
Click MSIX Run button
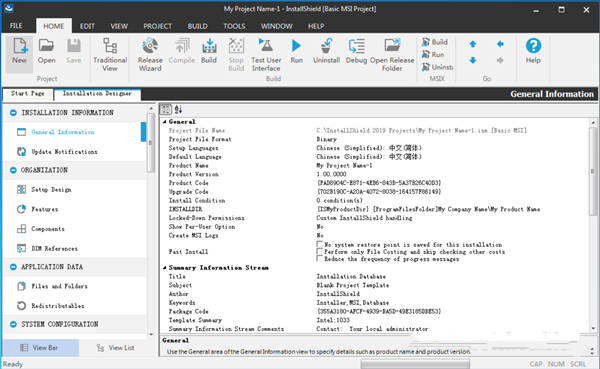tap(433, 54)
